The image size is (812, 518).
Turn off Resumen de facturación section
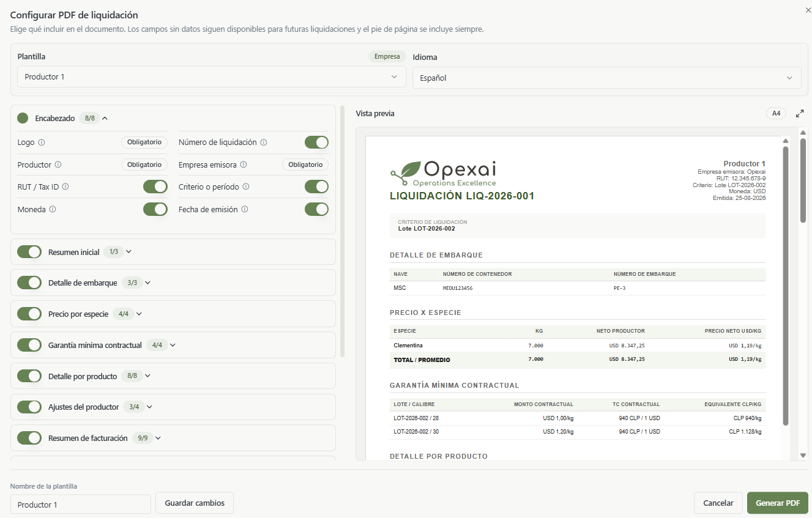[29, 438]
